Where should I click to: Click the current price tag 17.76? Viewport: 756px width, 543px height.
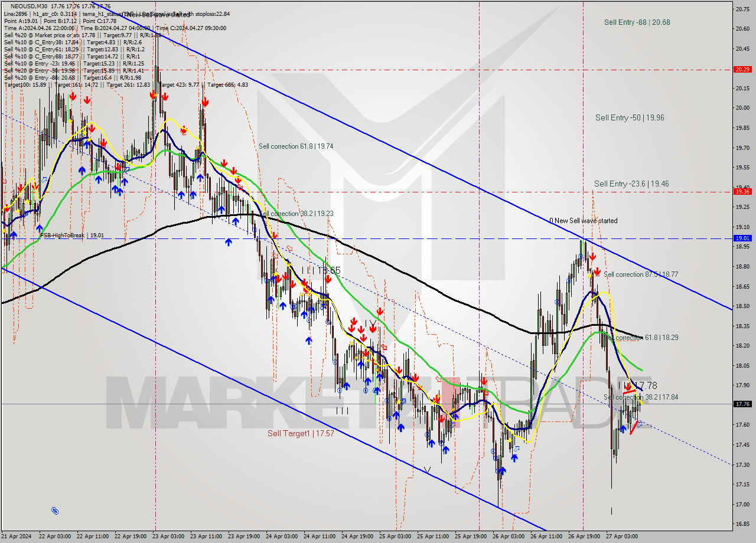[x=742, y=404]
